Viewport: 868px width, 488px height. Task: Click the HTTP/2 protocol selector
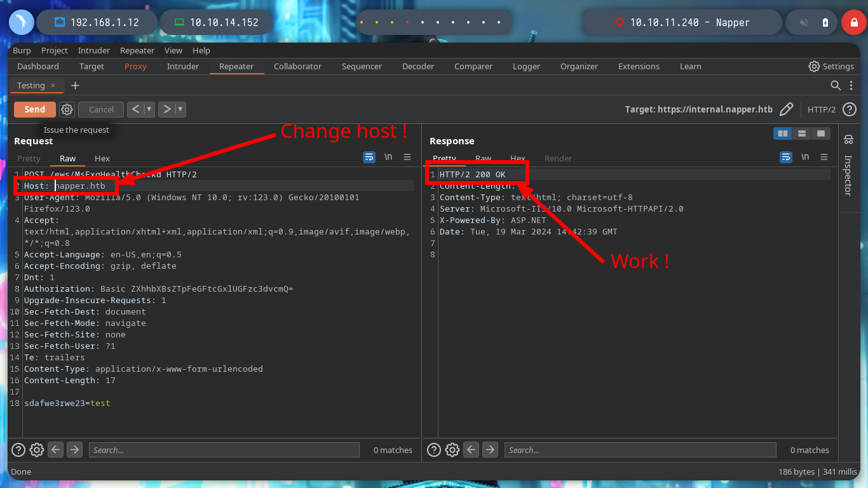pos(822,109)
